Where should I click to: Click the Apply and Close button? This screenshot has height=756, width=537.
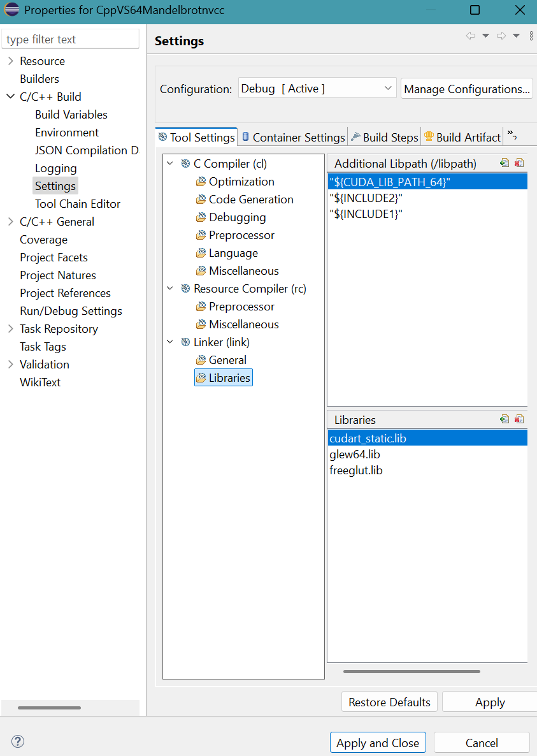click(x=378, y=743)
